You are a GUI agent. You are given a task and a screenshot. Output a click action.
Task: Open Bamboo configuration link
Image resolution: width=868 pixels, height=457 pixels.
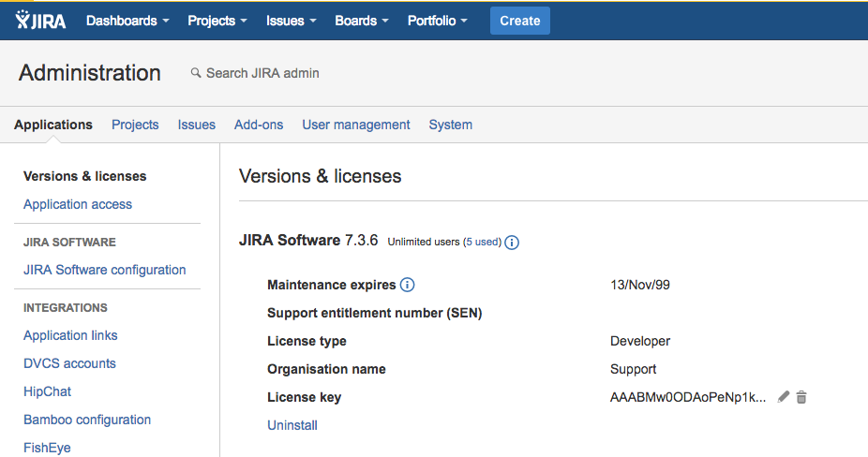87,420
